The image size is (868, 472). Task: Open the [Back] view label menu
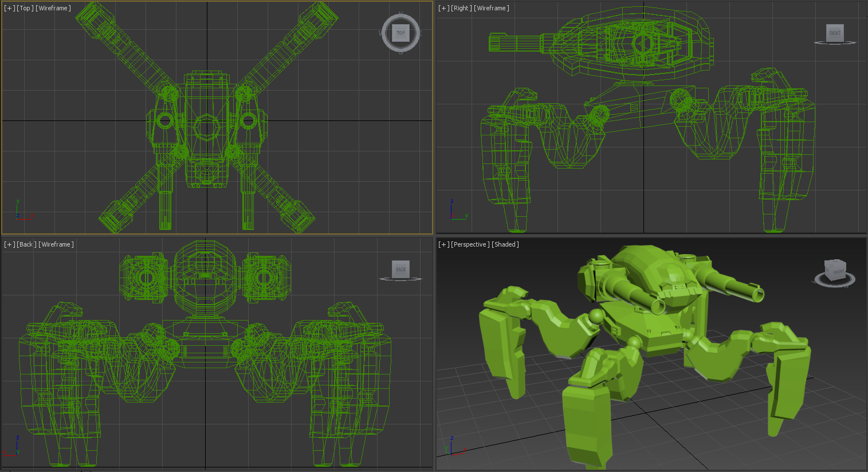(x=26, y=244)
